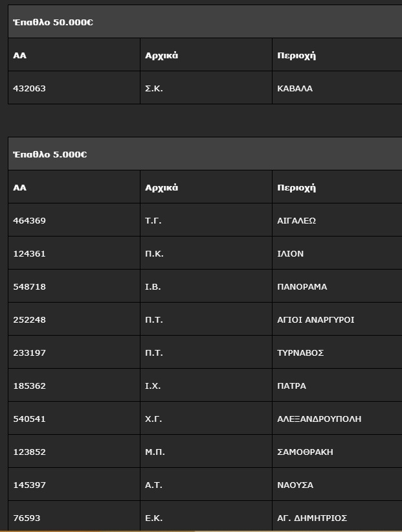
Task: Click the Έπαθλο 5.000€ table title
Action: pos(50,155)
